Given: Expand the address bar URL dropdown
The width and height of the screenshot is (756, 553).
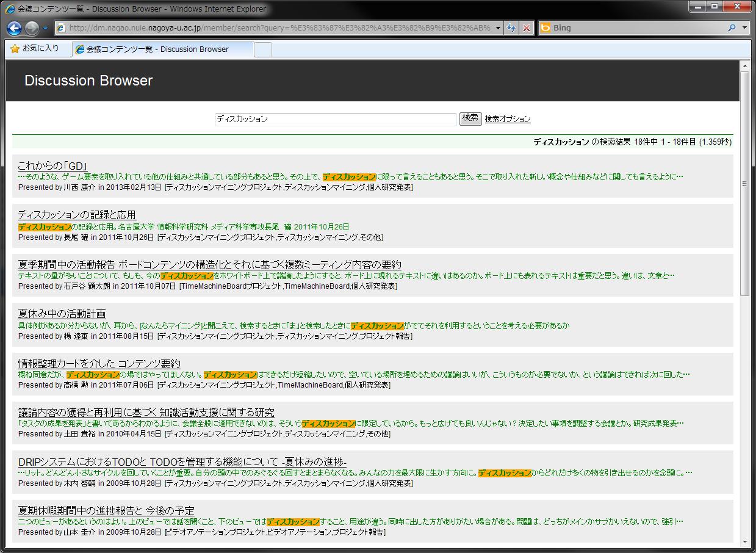Looking at the screenshot, I should (x=499, y=28).
